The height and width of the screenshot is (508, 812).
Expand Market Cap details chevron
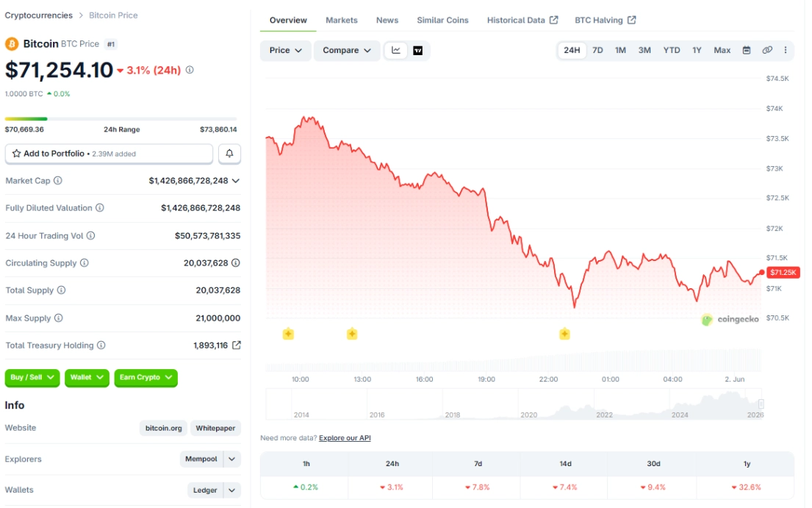pos(236,181)
